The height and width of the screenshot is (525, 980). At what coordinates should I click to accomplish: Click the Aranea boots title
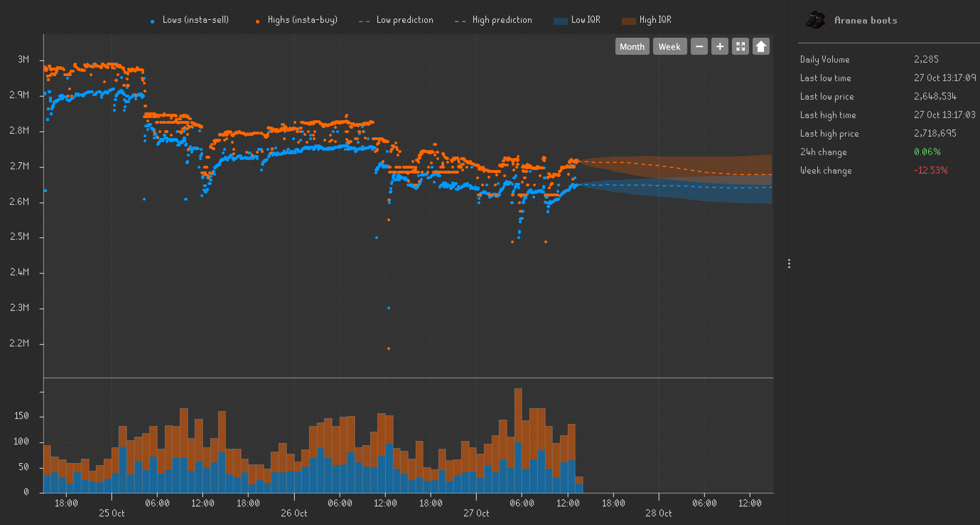(x=866, y=21)
